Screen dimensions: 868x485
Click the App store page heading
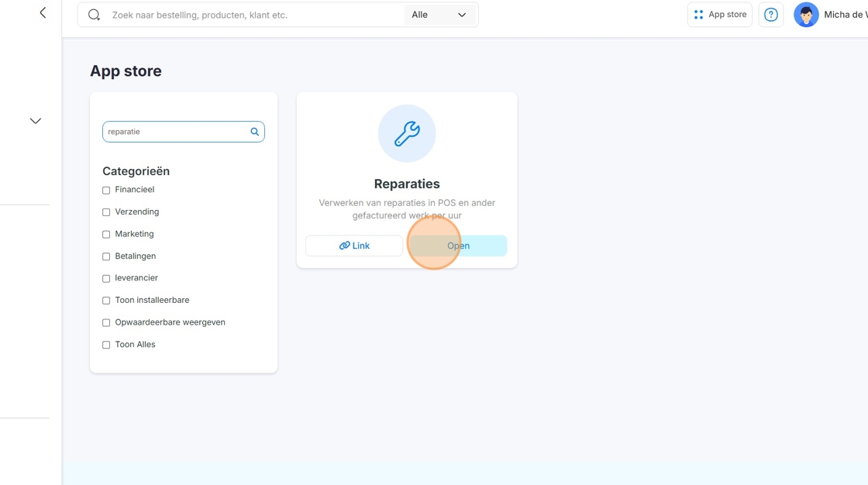coord(126,71)
